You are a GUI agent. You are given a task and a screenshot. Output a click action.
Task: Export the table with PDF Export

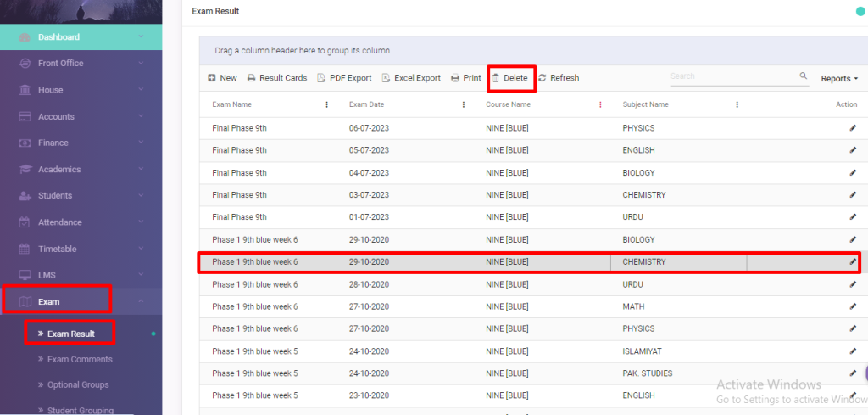(344, 78)
